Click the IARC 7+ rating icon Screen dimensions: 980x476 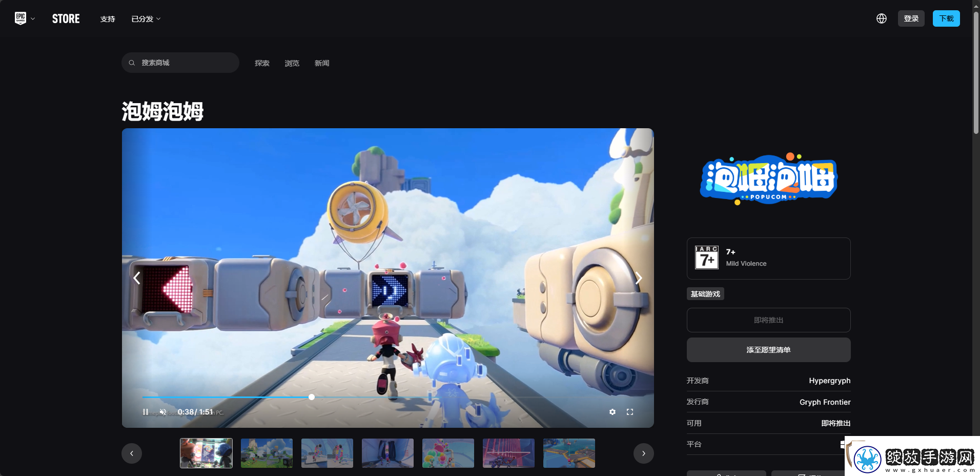click(707, 257)
